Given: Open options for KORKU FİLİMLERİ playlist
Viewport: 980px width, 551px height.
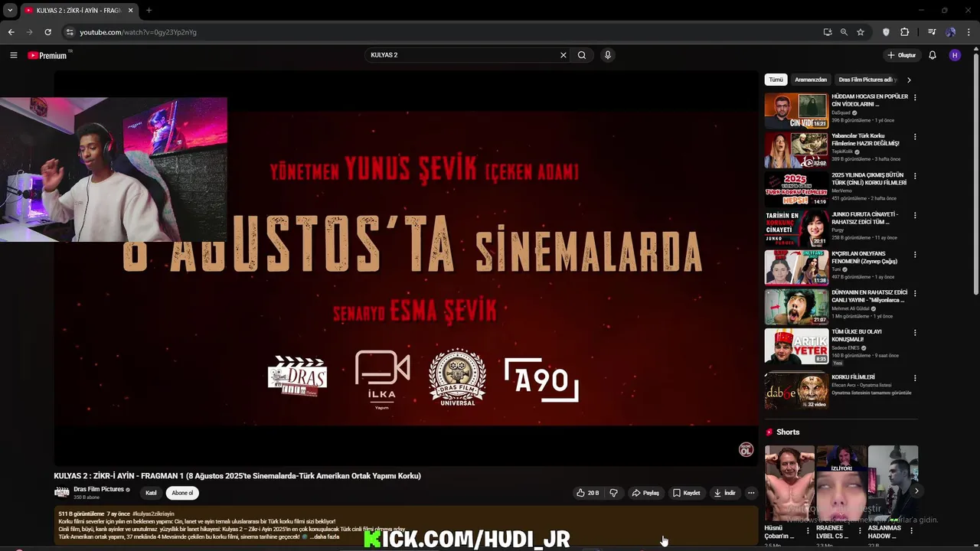Looking at the screenshot, I should tap(915, 378).
